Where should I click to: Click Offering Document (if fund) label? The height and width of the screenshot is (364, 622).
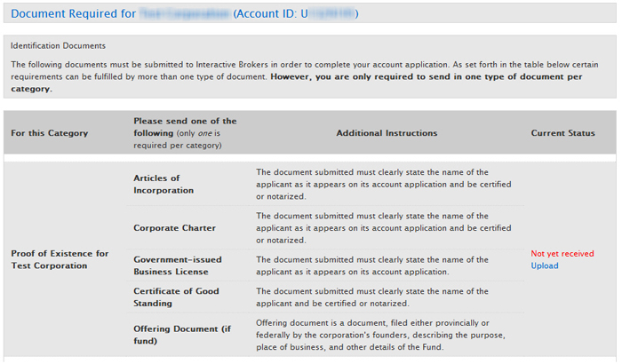182,335
